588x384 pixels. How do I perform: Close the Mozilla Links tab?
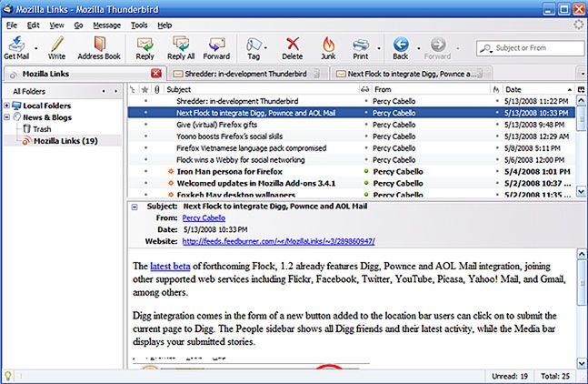click(156, 74)
